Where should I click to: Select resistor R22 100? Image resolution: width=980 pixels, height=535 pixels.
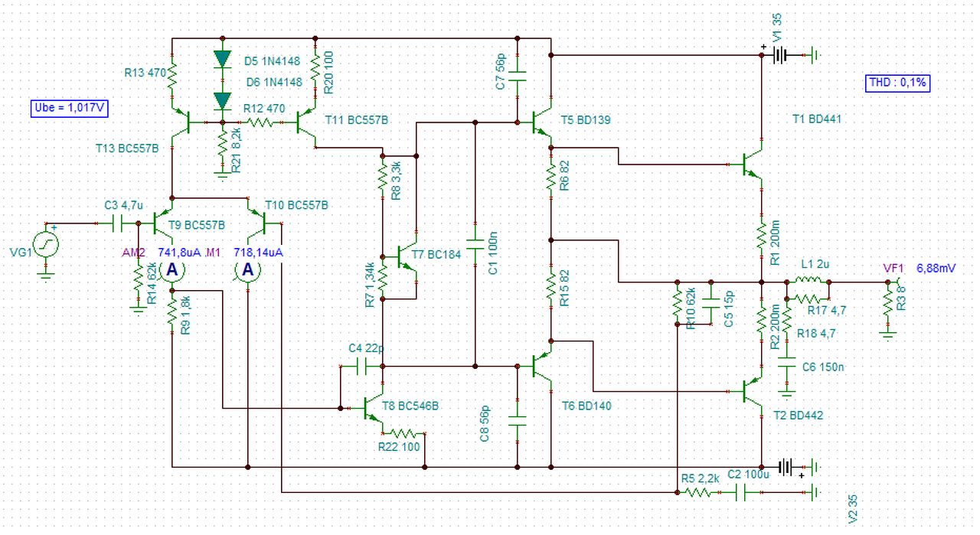tap(403, 432)
